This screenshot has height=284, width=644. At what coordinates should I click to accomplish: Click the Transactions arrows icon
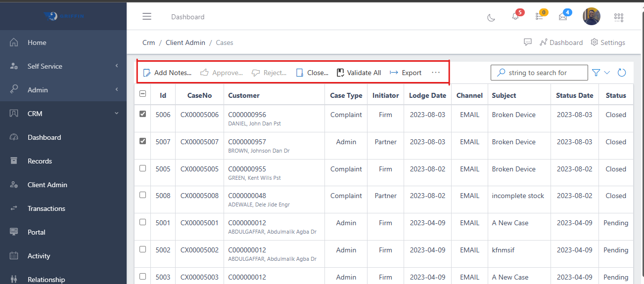pos(14,208)
